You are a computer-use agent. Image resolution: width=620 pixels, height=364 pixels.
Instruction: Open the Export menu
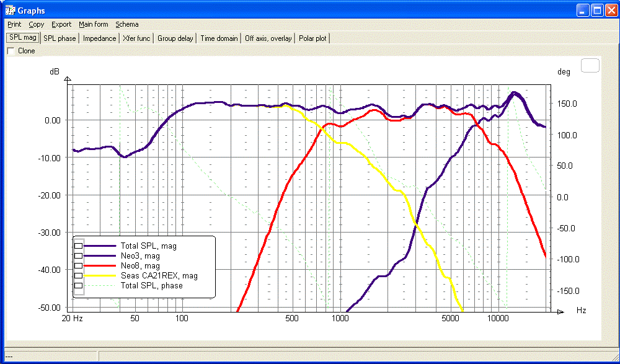coord(61,25)
